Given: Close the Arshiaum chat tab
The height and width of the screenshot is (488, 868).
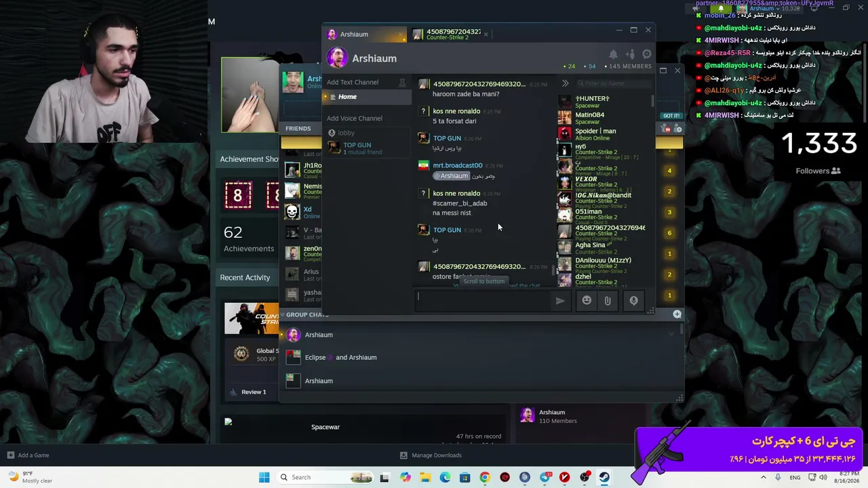Looking at the screenshot, I should [x=401, y=34].
